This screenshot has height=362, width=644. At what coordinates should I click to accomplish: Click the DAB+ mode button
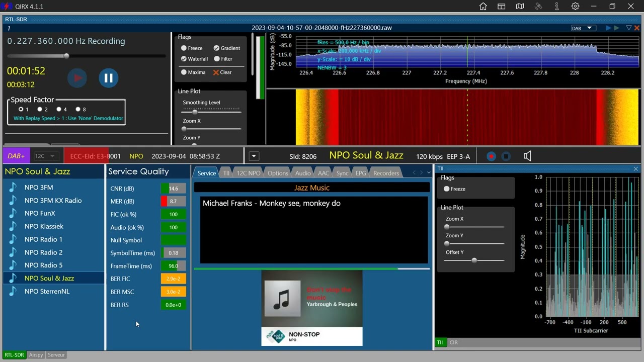pyautogui.click(x=17, y=156)
